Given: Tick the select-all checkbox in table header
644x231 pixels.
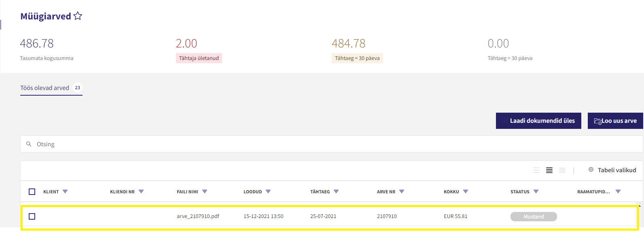Looking at the screenshot, I should pyautogui.click(x=32, y=192).
